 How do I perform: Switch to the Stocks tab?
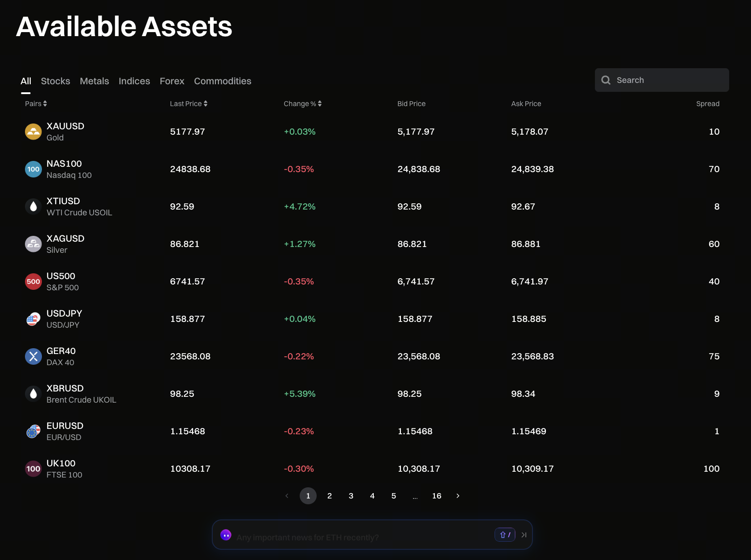[55, 81]
